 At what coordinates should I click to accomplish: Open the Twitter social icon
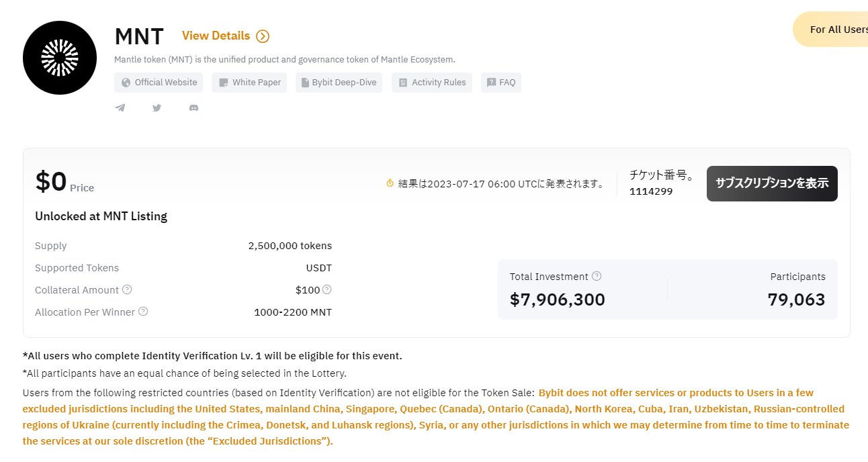[x=157, y=107]
